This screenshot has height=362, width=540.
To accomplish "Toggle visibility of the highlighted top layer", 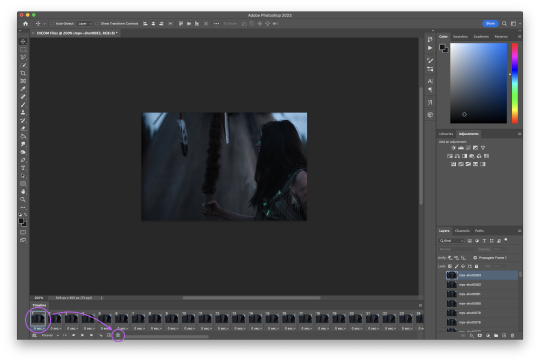I will pyautogui.click(x=441, y=275).
